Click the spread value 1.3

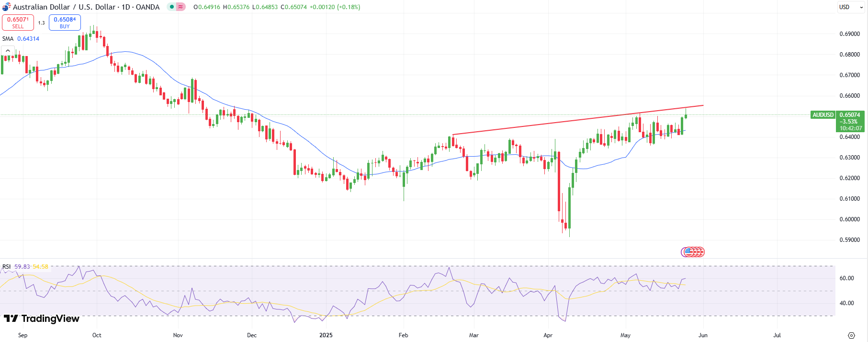tap(41, 23)
